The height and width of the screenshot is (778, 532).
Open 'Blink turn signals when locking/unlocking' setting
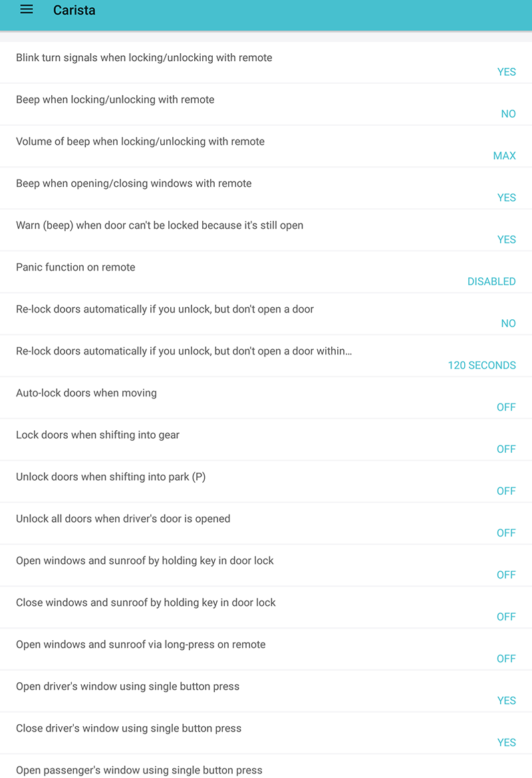pos(266,63)
